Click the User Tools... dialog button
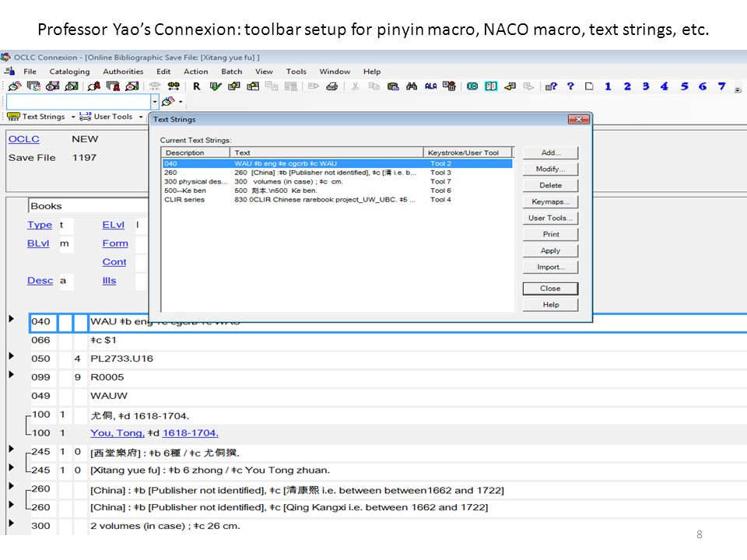 [550, 218]
